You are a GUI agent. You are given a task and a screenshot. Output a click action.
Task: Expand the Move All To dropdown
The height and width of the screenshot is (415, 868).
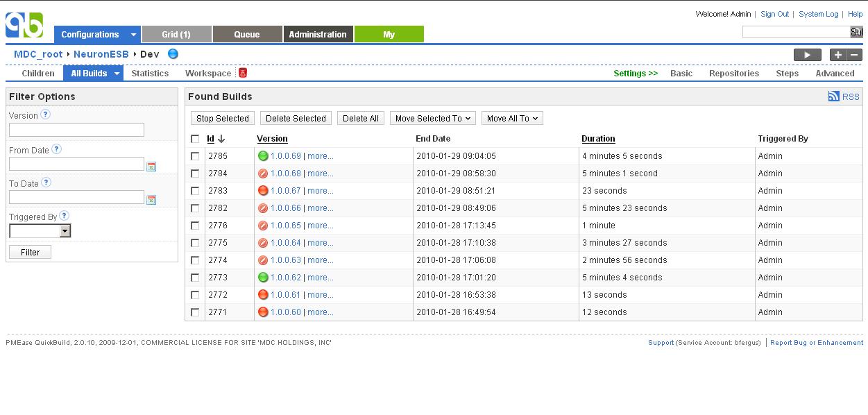pyautogui.click(x=512, y=119)
